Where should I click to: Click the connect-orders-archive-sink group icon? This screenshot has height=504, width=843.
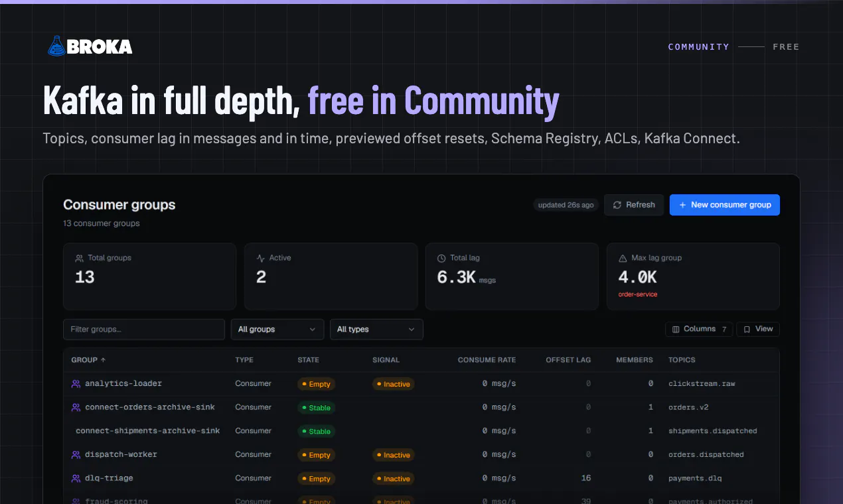click(x=76, y=407)
